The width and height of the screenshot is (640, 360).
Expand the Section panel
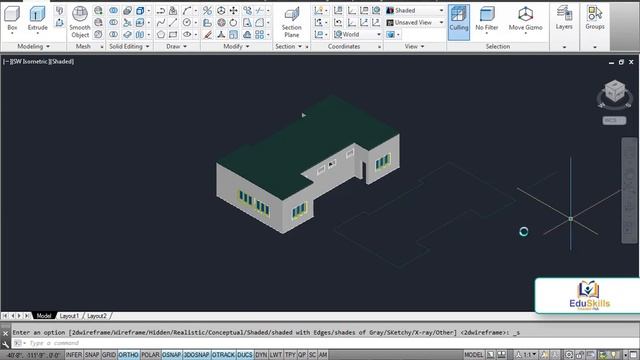click(288, 47)
